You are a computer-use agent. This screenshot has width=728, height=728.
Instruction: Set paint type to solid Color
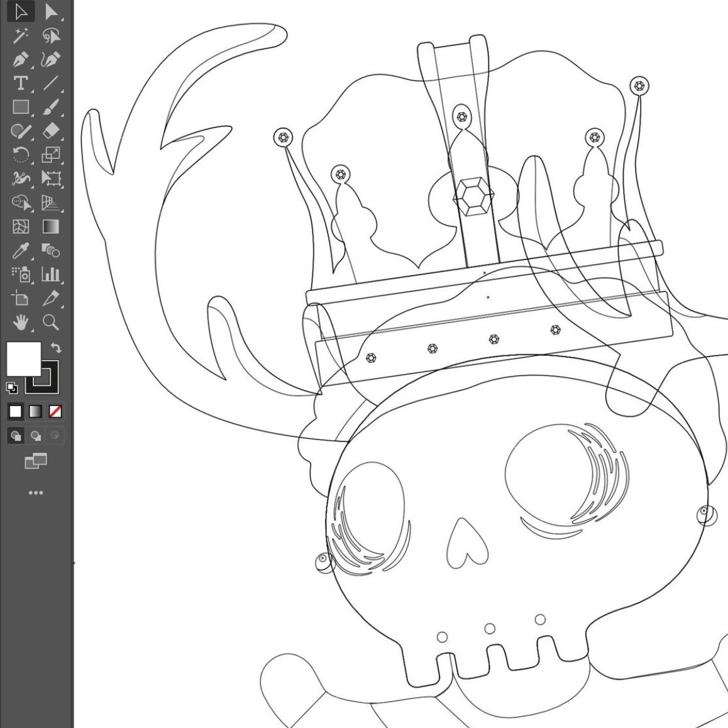coord(16,411)
